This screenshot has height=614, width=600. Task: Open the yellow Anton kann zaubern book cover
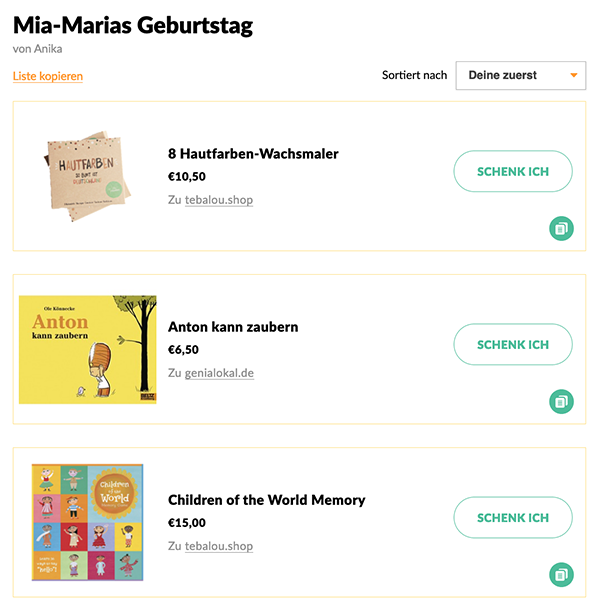(88, 349)
